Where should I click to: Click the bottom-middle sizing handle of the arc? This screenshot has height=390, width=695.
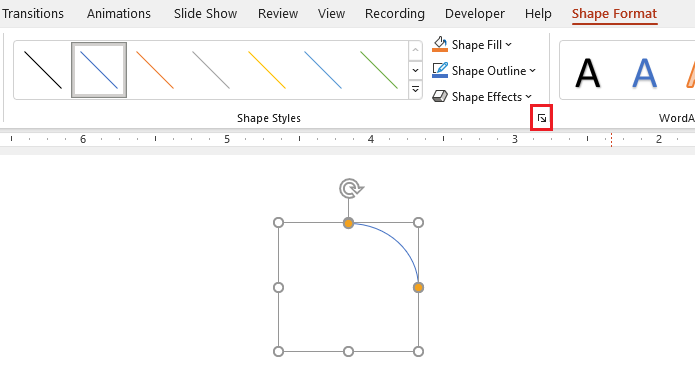[348, 351]
